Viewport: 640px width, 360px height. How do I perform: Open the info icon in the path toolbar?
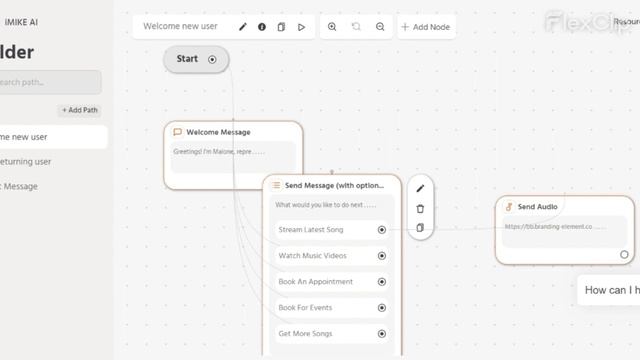(x=262, y=27)
